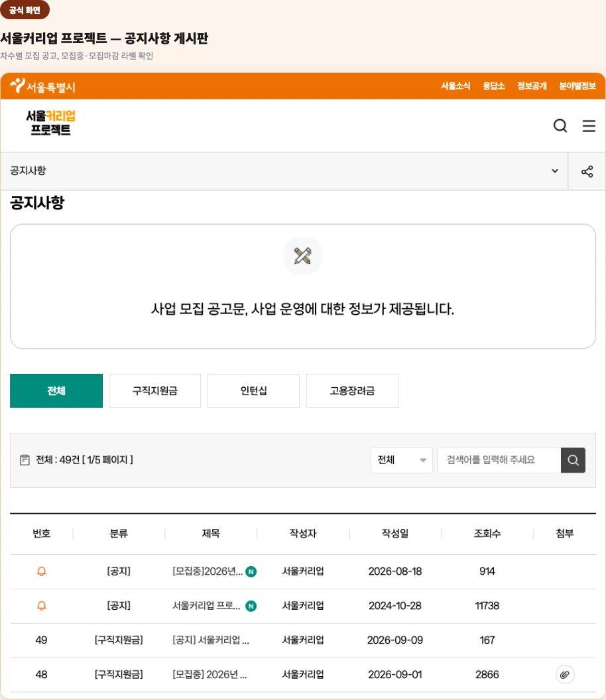Click the bell icon in the 2026-08-18 row

[42, 571]
